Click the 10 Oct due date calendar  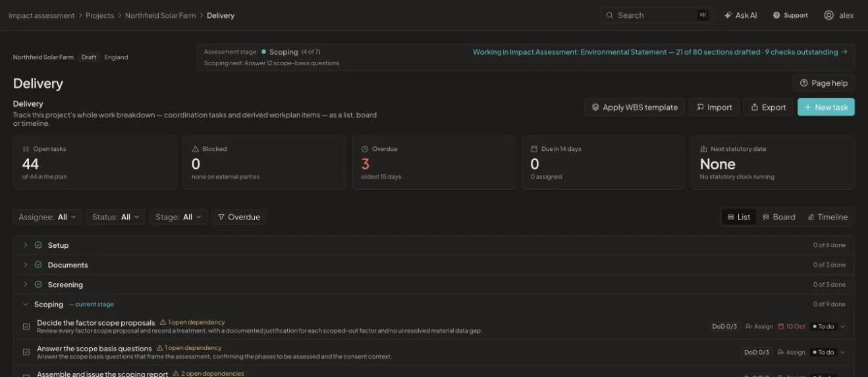(x=792, y=326)
